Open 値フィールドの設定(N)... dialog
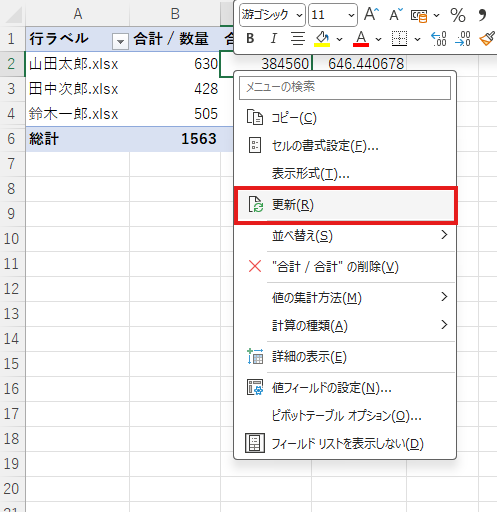 345,388
